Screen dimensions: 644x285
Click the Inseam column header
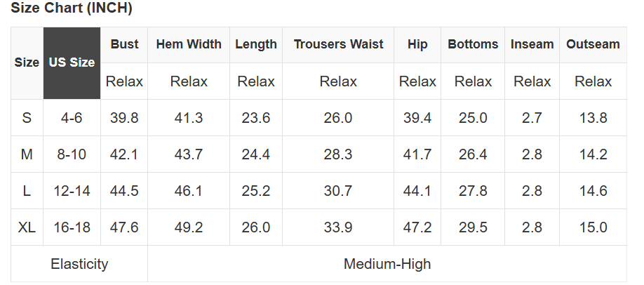[532, 44]
